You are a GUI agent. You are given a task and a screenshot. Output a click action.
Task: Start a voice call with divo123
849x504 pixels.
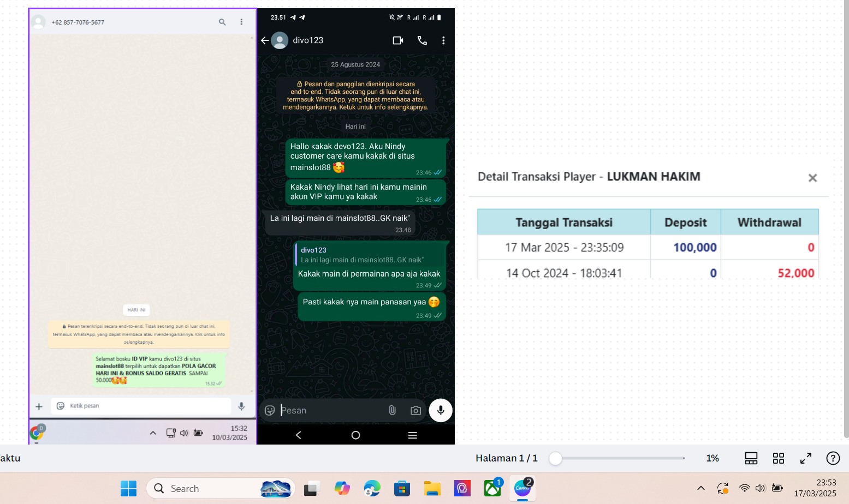click(422, 40)
